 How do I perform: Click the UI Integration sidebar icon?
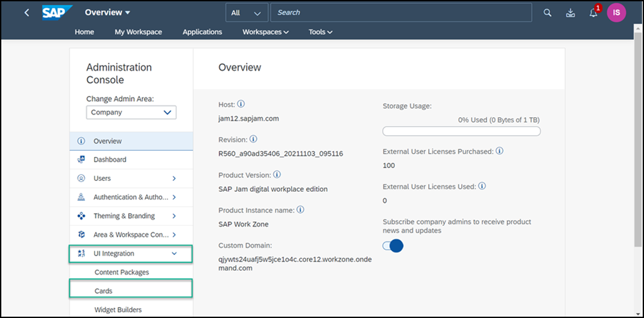pos(81,254)
